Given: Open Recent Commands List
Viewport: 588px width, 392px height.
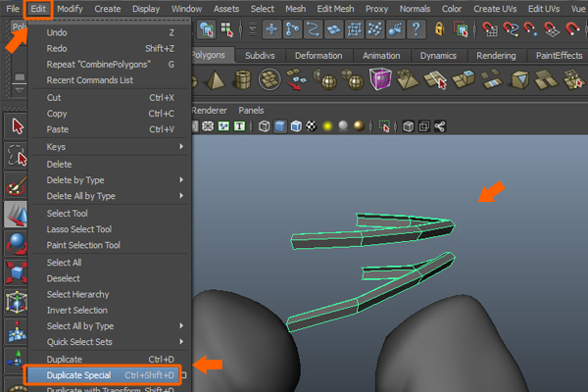Looking at the screenshot, I should tap(110, 80).
